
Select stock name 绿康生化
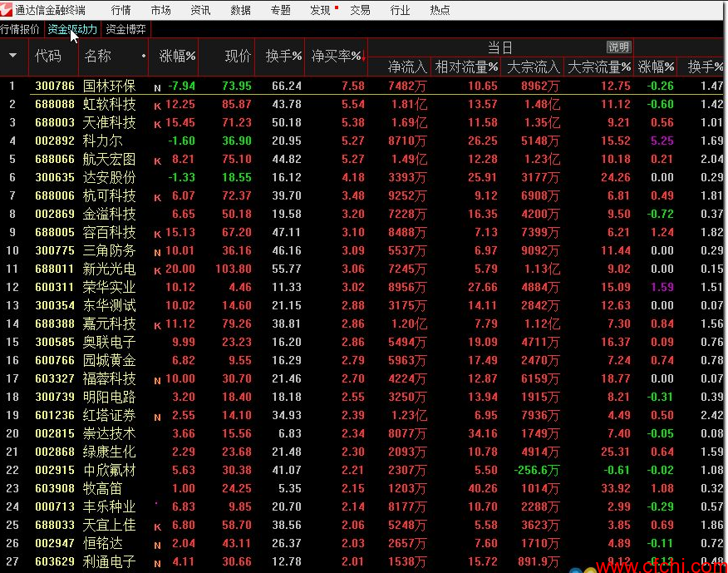tap(109, 452)
